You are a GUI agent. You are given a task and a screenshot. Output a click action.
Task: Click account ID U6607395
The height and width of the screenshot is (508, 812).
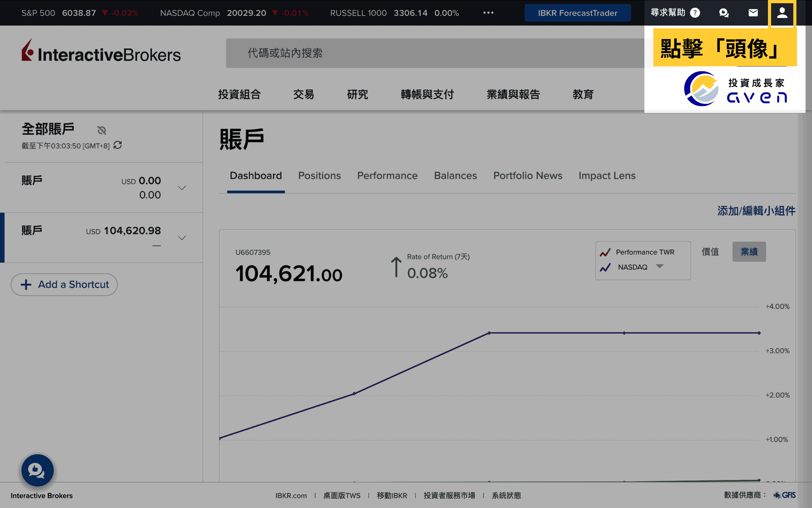tap(253, 252)
